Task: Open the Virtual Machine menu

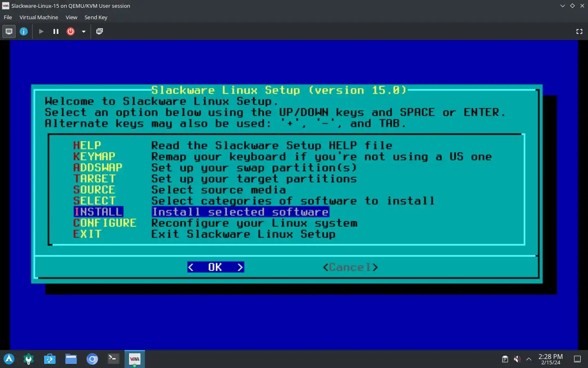Action: point(39,17)
